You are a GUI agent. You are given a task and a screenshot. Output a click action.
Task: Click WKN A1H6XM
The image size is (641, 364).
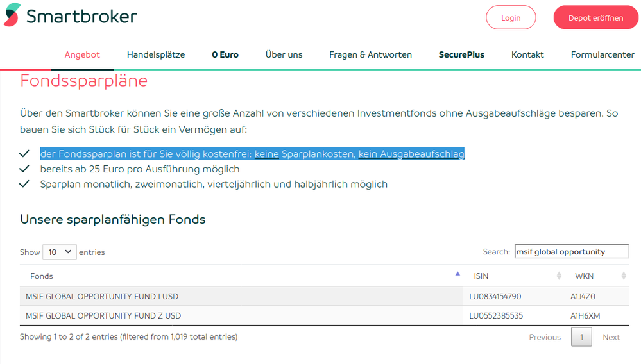click(x=585, y=315)
